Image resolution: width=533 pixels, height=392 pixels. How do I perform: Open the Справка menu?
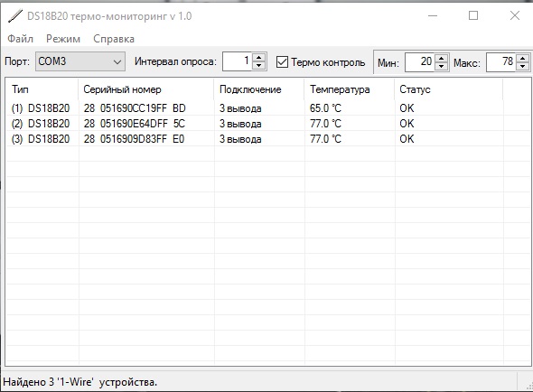[x=114, y=39]
